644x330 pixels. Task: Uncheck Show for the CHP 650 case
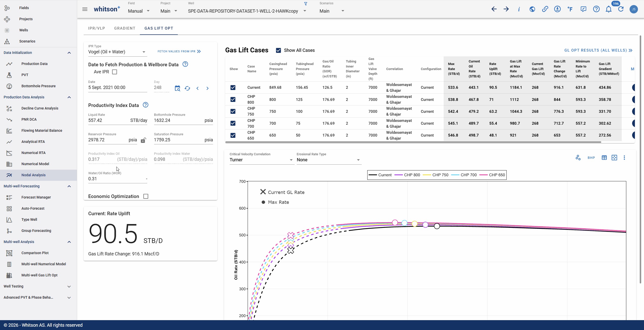(233, 135)
